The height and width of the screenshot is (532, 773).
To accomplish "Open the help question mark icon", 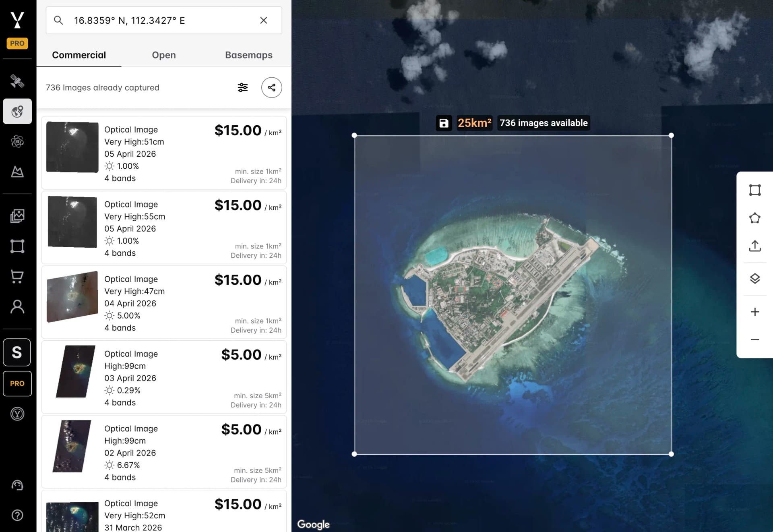I will tap(17, 515).
